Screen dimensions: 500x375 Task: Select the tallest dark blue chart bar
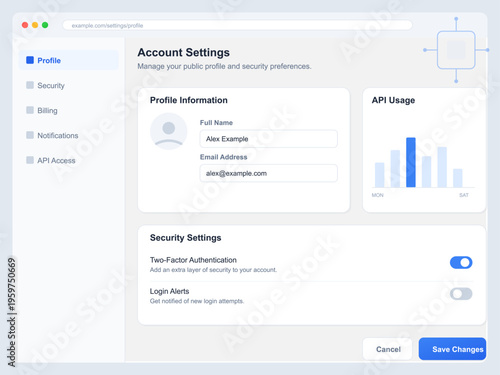(x=411, y=162)
